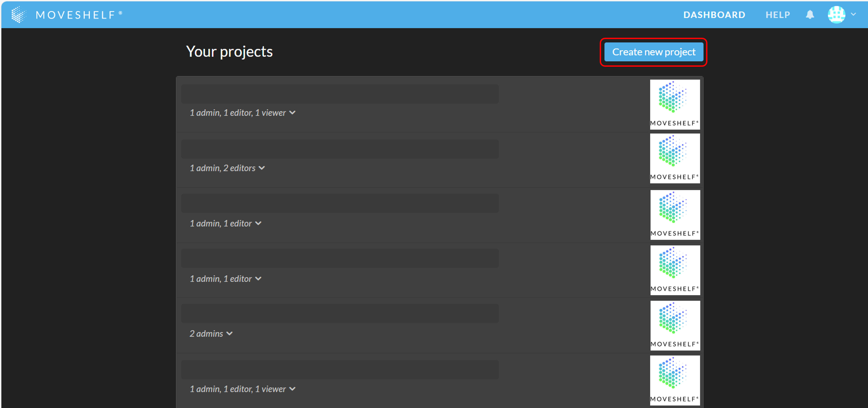Open first project's Moveshelf thumbnail
868x408 pixels.
pyautogui.click(x=675, y=104)
